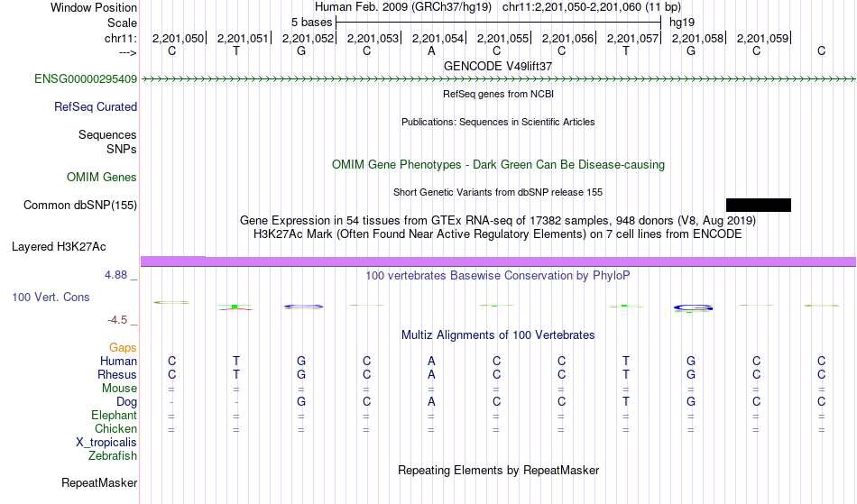Click the RefSeq genes from NCBI title
Viewport: 857px width, 504px height.
point(499,94)
